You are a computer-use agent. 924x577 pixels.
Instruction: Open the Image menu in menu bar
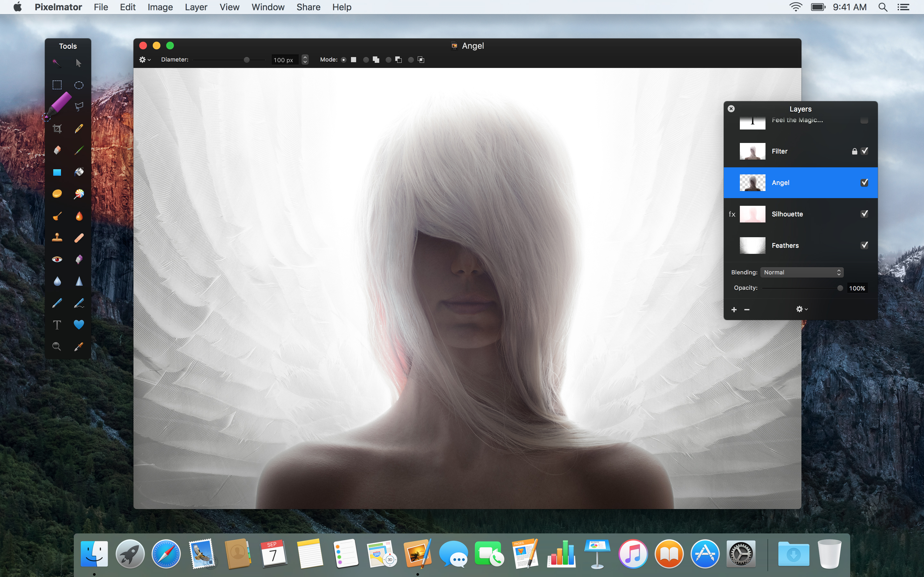(x=159, y=7)
